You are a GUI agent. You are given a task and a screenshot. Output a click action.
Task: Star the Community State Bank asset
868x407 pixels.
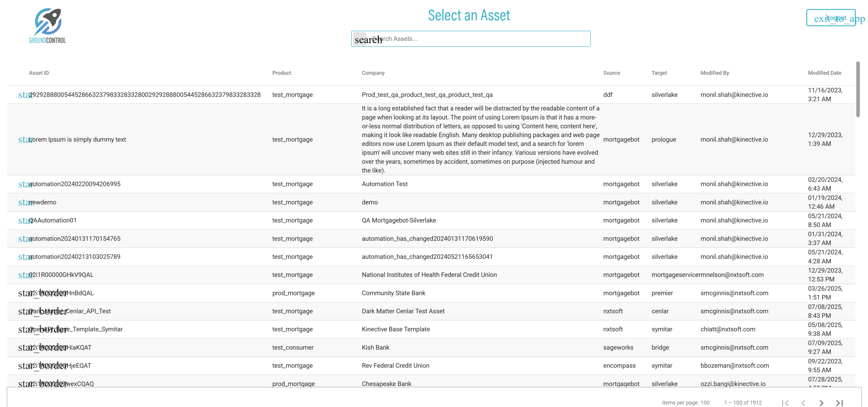click(23, 293)
